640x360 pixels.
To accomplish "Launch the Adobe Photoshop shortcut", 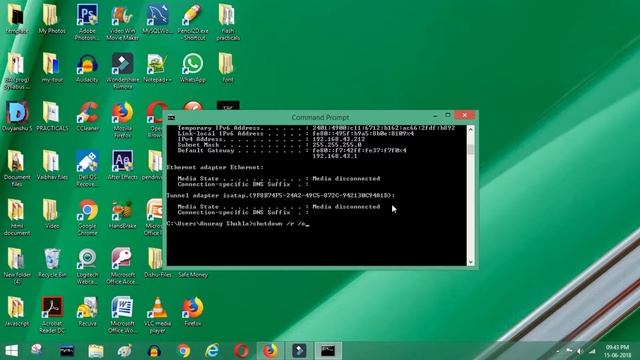I will coord(87,22).
